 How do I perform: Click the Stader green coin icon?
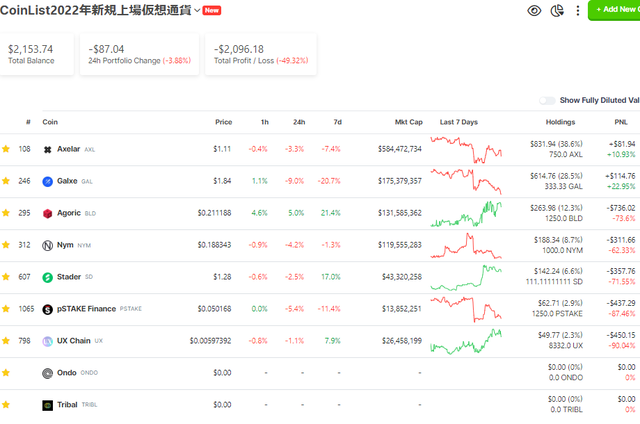coord(46,277)
